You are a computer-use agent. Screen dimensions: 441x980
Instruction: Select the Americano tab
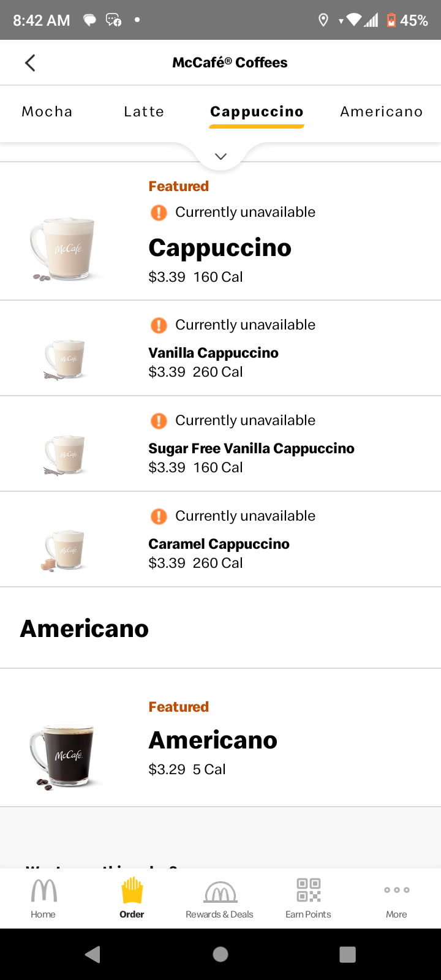click(x=381, y=111)
